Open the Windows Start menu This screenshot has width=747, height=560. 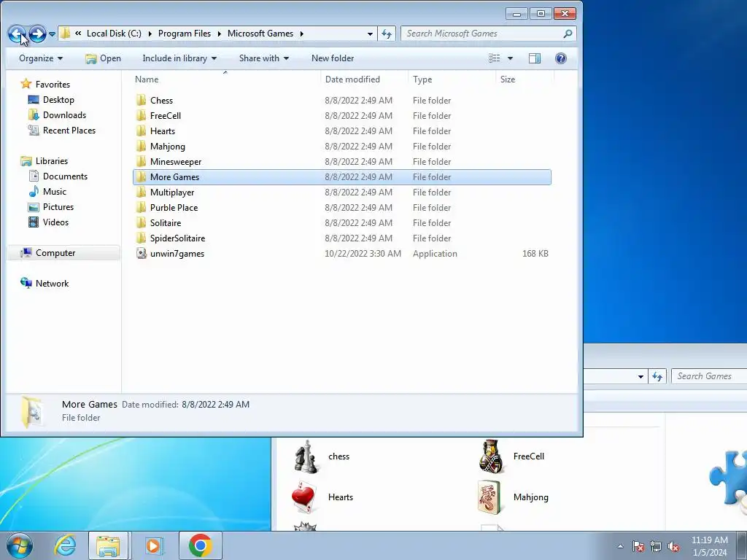(x=20, y=545)
